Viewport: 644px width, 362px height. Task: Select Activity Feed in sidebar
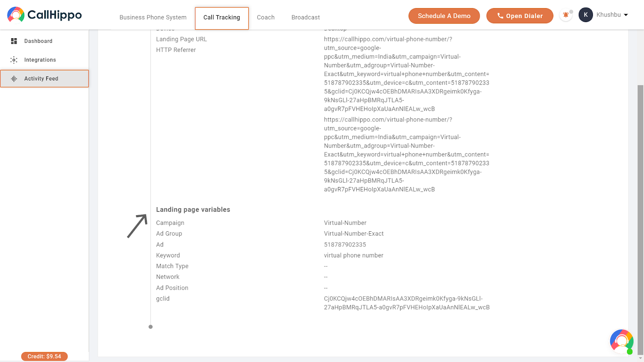[x=44, y=79]
